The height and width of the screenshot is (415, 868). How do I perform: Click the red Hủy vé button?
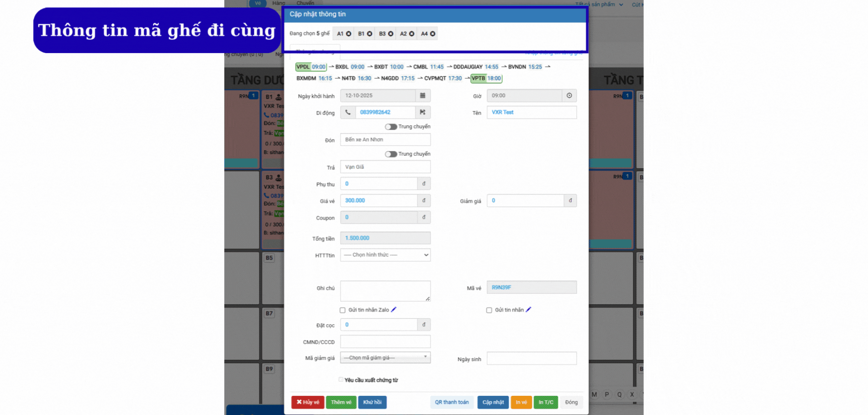308,402
